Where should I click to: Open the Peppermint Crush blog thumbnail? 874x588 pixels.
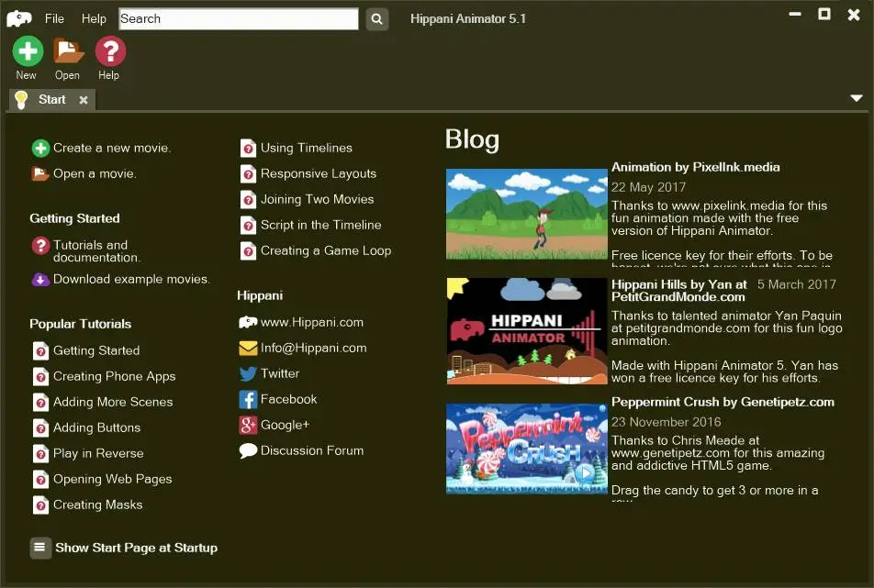[x=527, y=449]
